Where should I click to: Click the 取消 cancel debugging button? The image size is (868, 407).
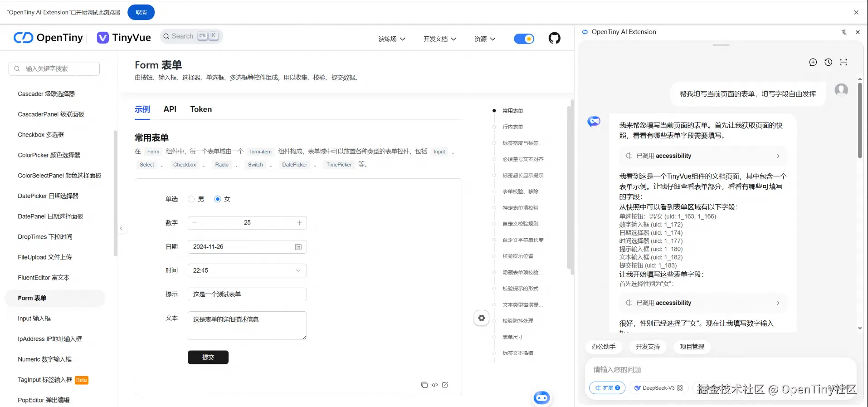(x=141, y=12)
